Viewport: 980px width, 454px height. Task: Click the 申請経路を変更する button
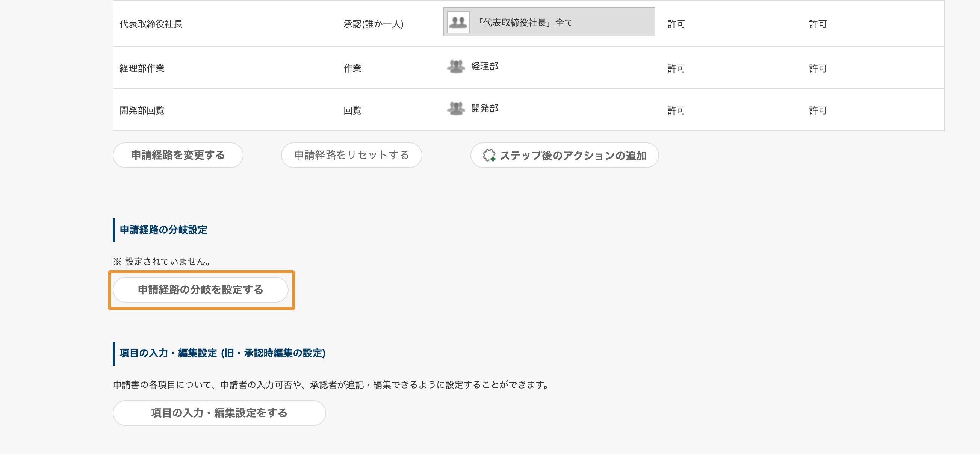(178, 155)
